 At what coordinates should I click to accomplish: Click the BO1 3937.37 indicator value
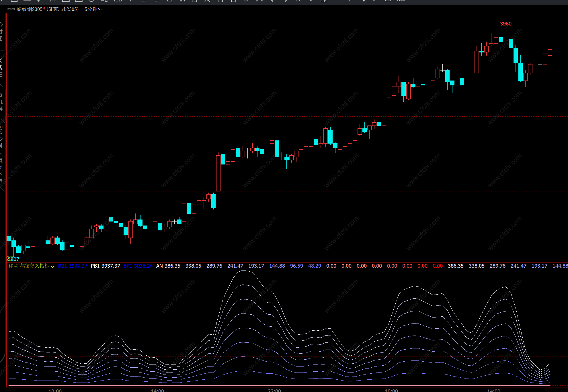point(73,266)
